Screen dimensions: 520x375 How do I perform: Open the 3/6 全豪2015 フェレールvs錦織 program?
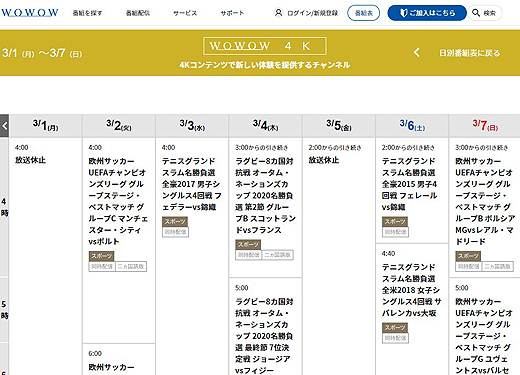tap(409, 184)
